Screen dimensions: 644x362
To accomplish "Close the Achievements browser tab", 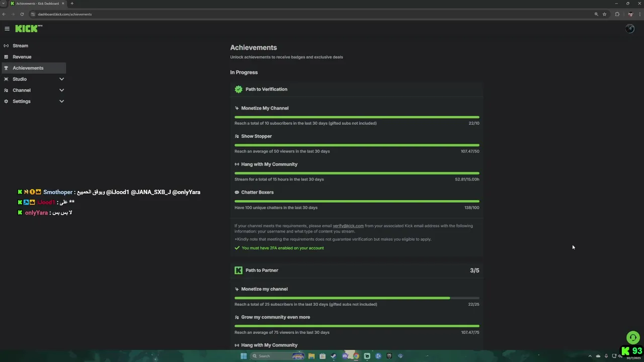I will (x=63, y=4).
